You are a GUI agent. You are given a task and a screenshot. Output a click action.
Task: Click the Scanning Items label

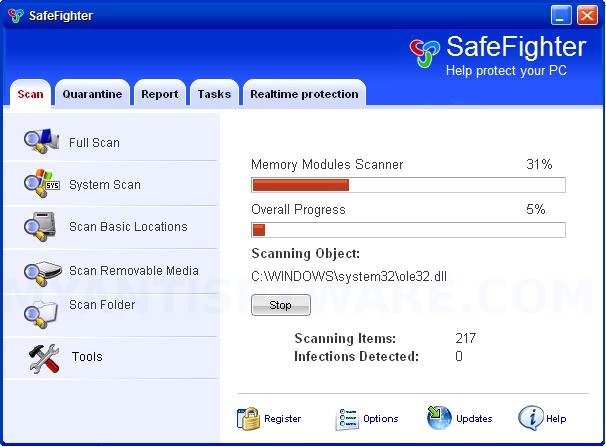[345, 338]
